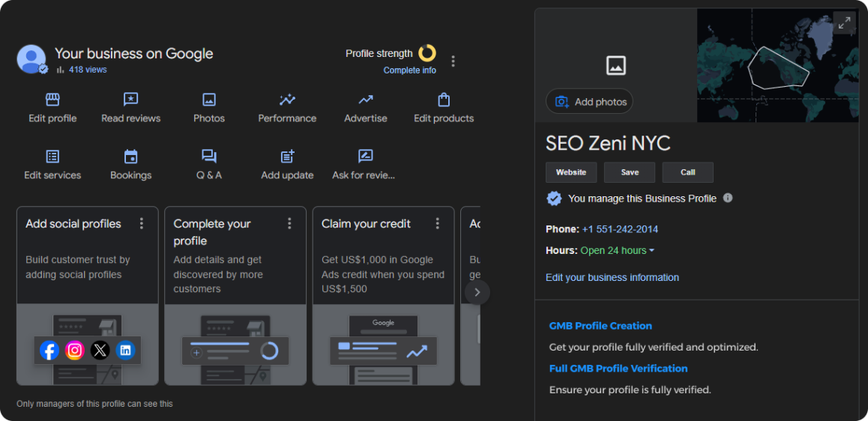Click the Ask for reviews icon
The width and height of the screenshot is (868, 421).
[x=365, y=157]
